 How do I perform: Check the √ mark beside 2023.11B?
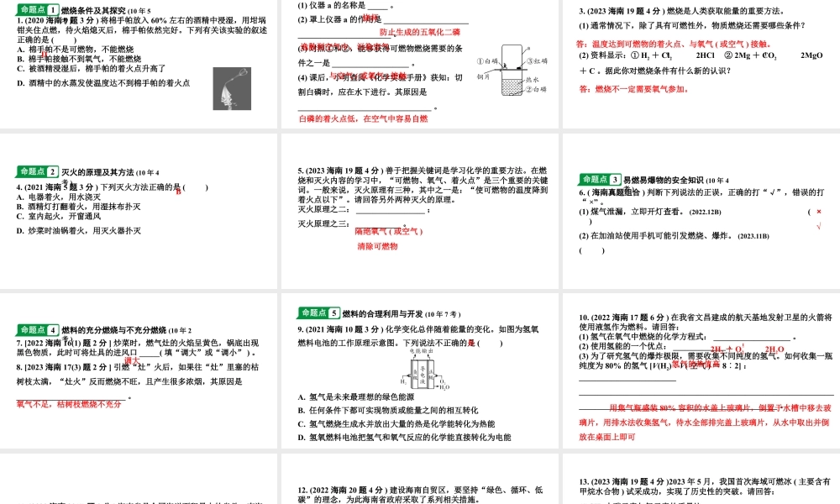(x=818, y=225)
